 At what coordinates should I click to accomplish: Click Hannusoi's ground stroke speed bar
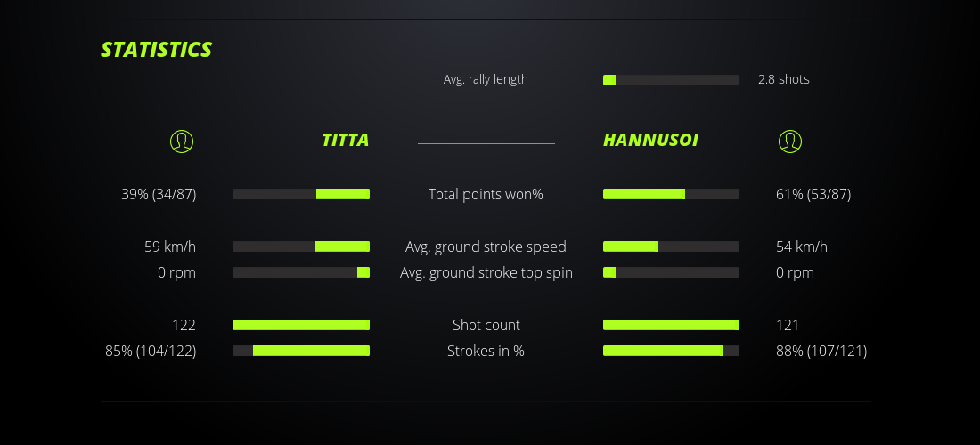tap(671, 247)
